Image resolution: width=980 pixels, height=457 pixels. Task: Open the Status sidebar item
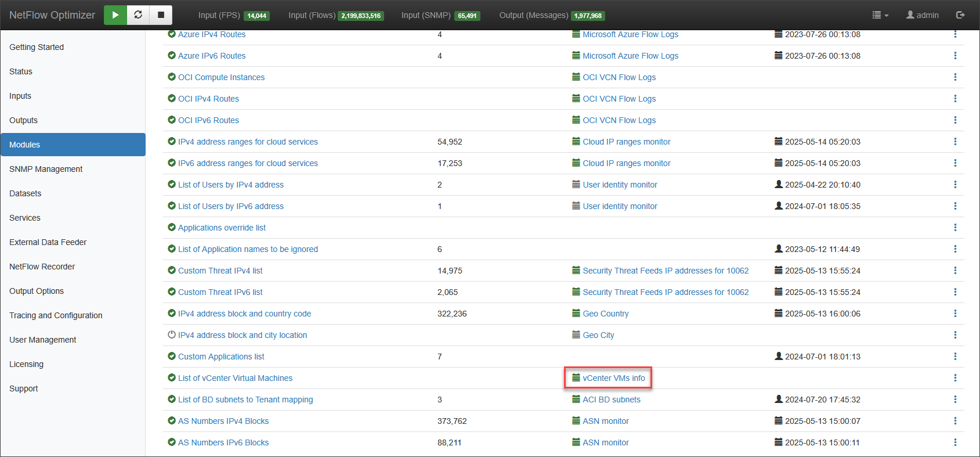point(73,71)
